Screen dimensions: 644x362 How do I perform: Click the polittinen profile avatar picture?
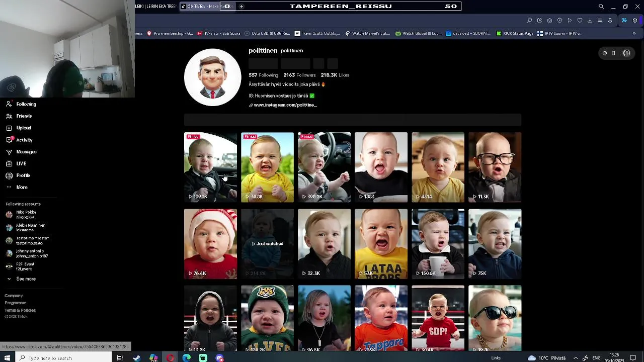pyautogui.click(x=213, y=77)
